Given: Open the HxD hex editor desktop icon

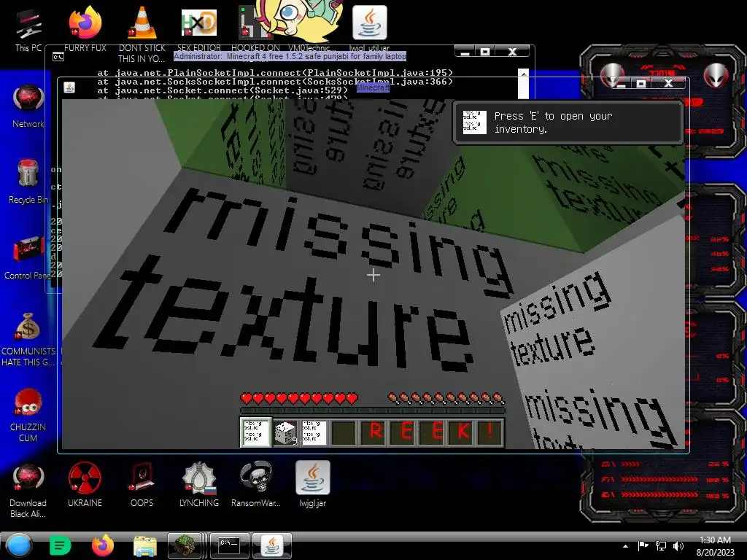Looking at the screenshot, I should [199, 29].
